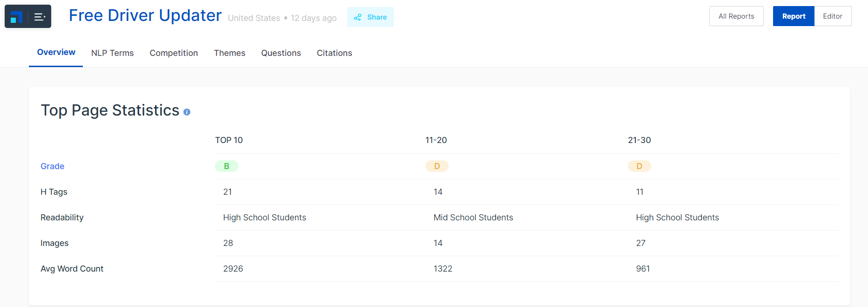Image resolution: width=868 pixels, height=307 pixels.
Task: Click the D grade badge under 21-30
Action: coord(639,166)
